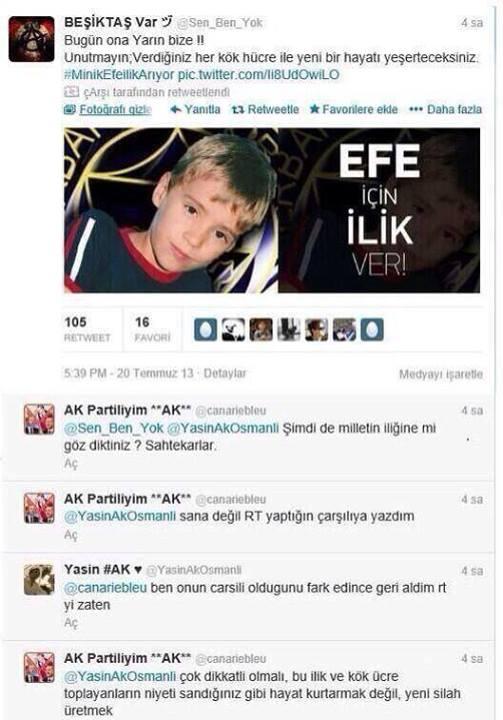503x720 pixels.
Task: Open Detaylar next to the tweet date
Action: click(225, 373)
